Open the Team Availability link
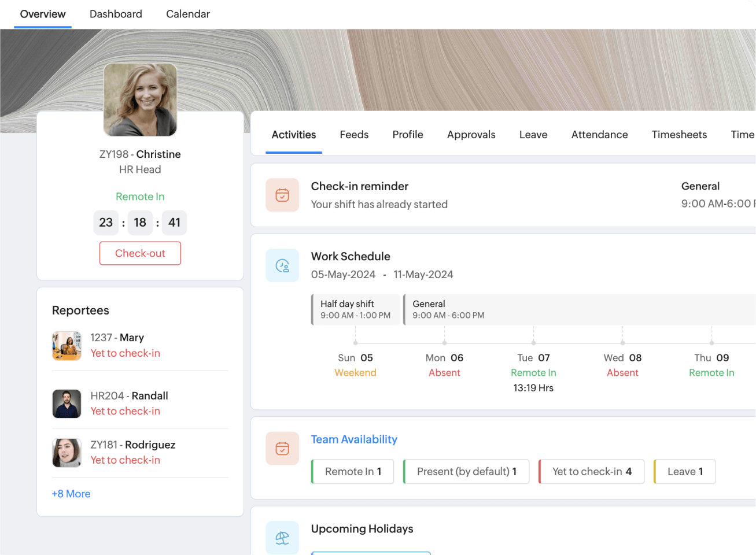 pyautogui.click(x=354, y=439)
